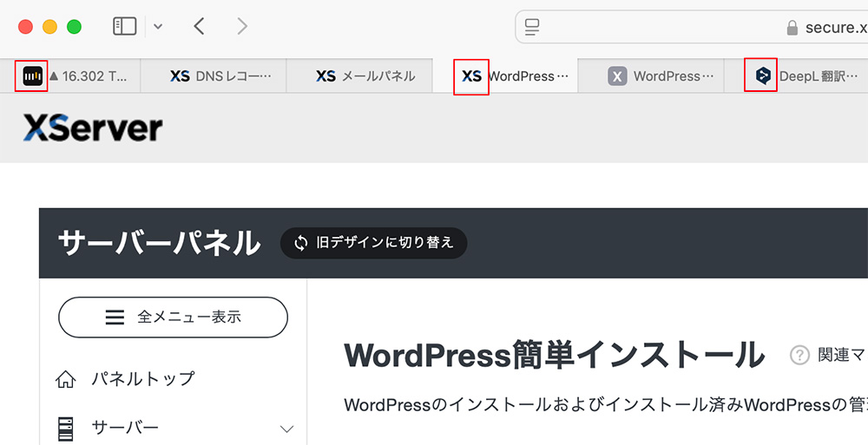
Task: Click the hamburger icon in 全メニュー表示
Action: pos(115,317)
